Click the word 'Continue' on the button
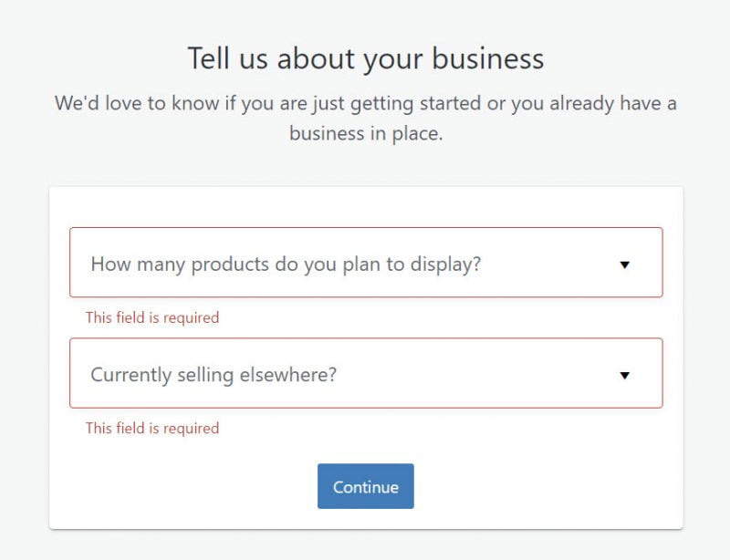The image size is (730, 560). 365,487
